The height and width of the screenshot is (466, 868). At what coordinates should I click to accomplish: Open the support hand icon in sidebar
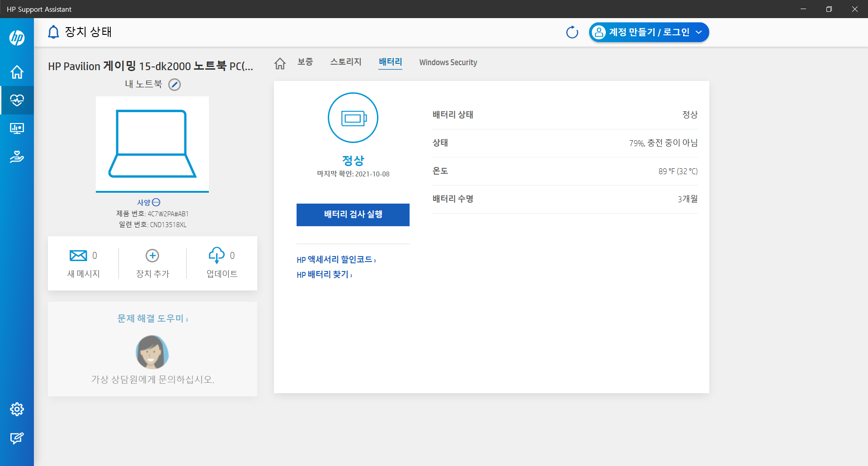(x=17, y=157)
